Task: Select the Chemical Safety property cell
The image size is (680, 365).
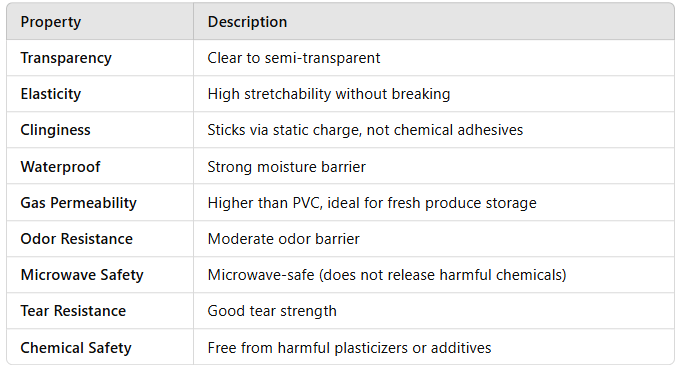Action: (x=100, y=347)
